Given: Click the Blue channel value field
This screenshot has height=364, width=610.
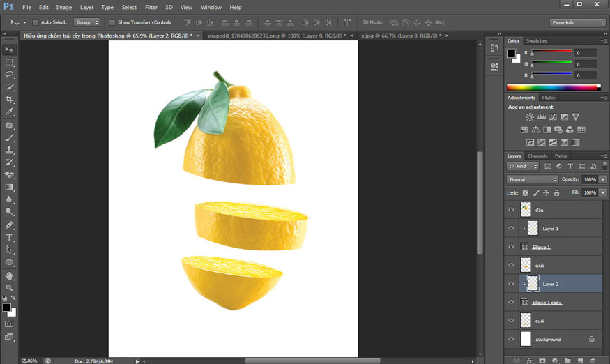Looking at the screenshot, I should coord(586,75).
